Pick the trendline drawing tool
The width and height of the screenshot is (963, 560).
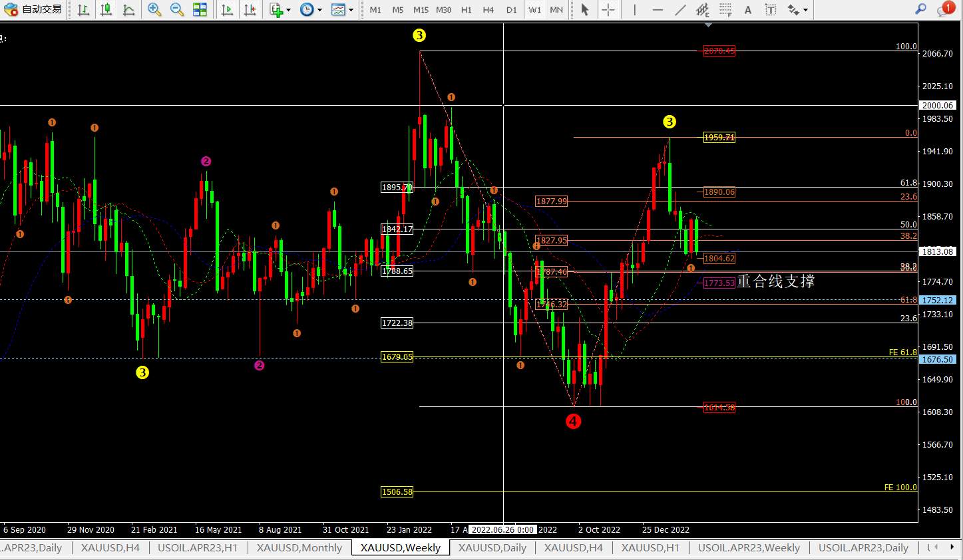coord(680,9)
